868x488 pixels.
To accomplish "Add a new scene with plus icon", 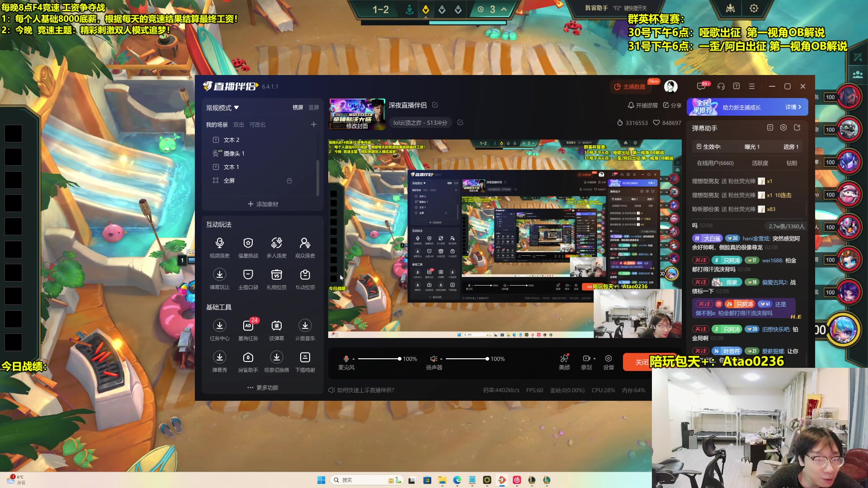I will click(x=314, y=124).
